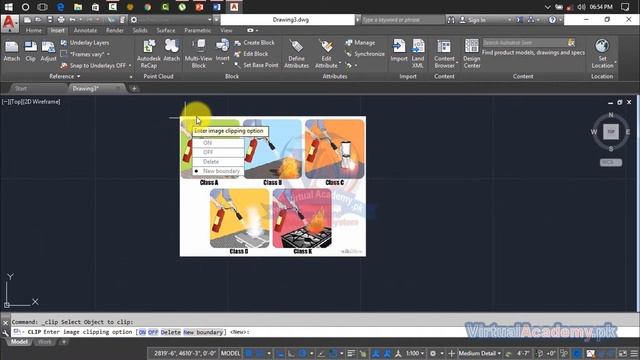640x360 pixels.
Task: Expand the Reference panel
Action: coord(64,76)
